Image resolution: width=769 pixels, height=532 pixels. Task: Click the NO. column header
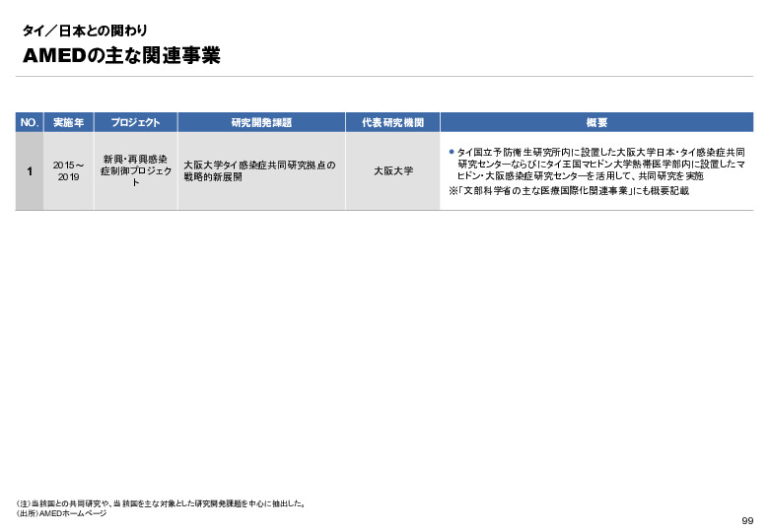pyautogui.click(x=30, y=122)
